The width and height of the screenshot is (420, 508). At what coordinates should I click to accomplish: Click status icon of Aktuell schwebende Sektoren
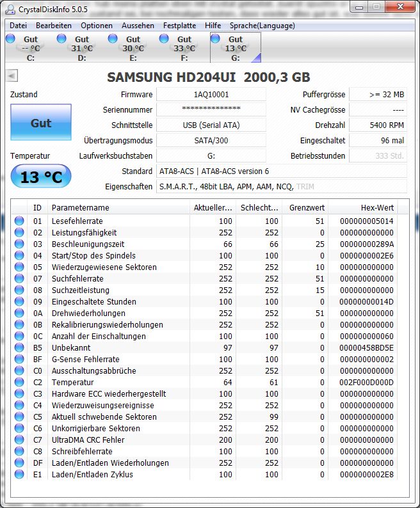tap(19, 417)
